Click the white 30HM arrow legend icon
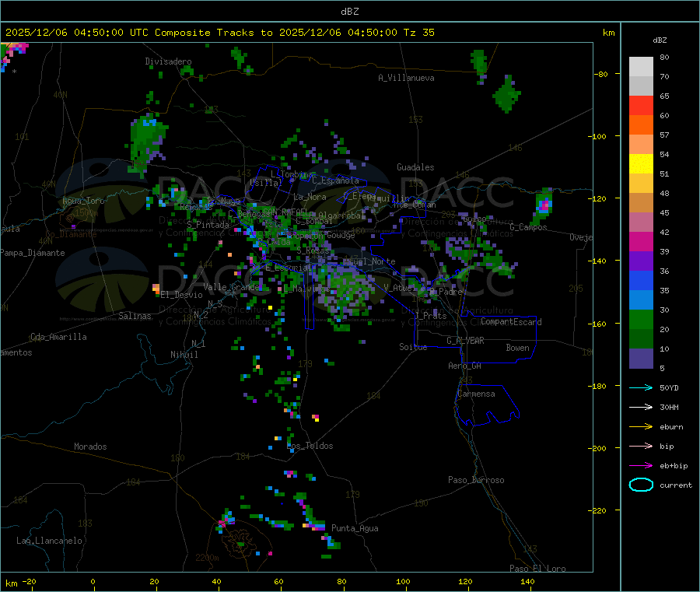The width and height of the screenshot is (700, 592). click(x=641, y=407)
